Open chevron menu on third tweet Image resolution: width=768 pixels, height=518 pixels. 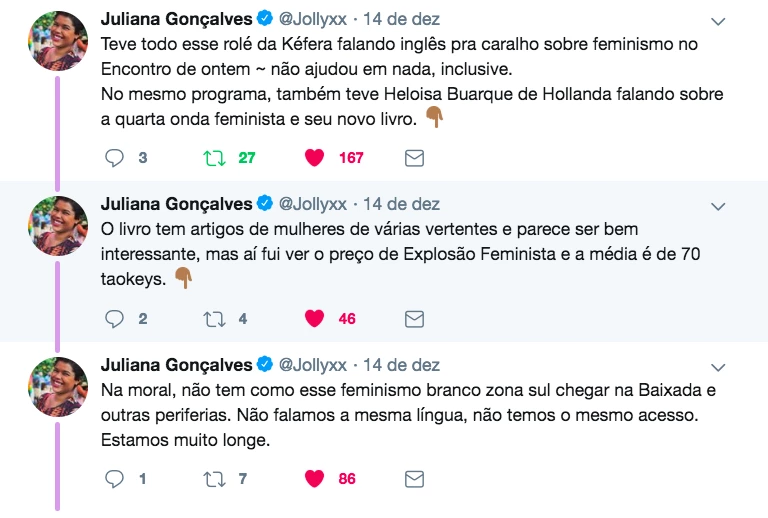(x=717, y=366)
